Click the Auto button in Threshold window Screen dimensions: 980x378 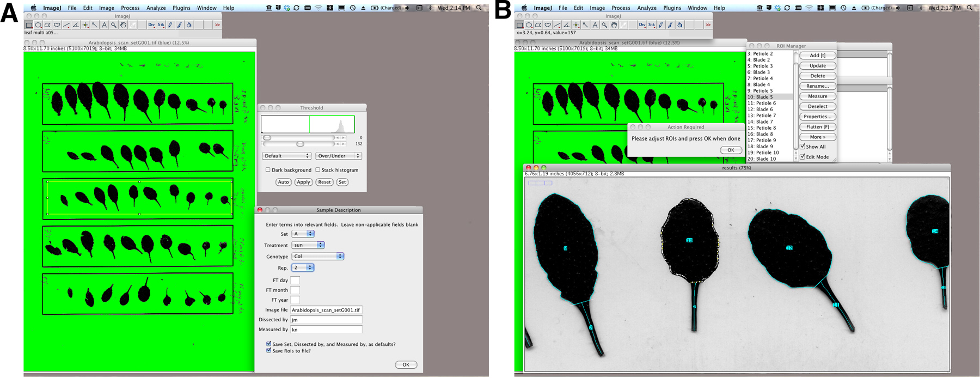283,182
